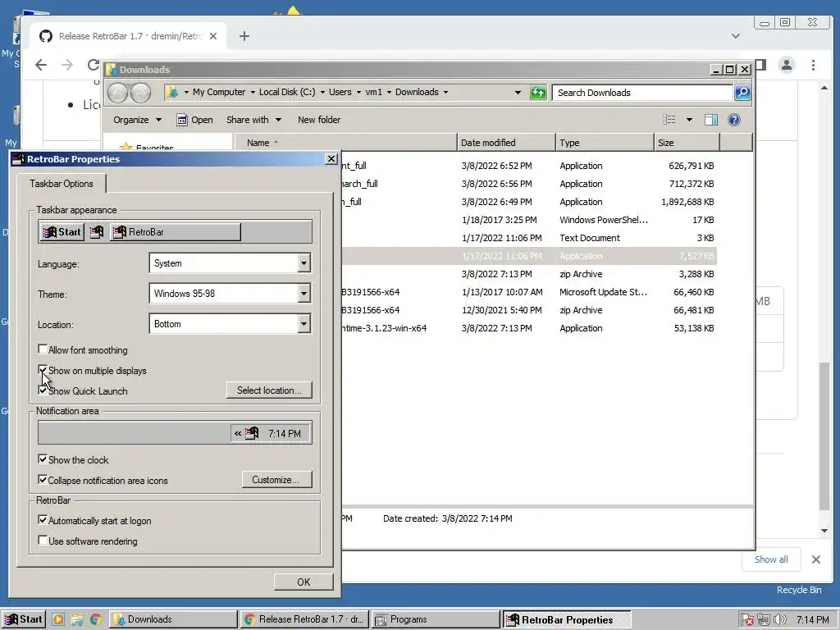Click Chrome's back arrow
The image size is (840, 630).
[41, 65]
